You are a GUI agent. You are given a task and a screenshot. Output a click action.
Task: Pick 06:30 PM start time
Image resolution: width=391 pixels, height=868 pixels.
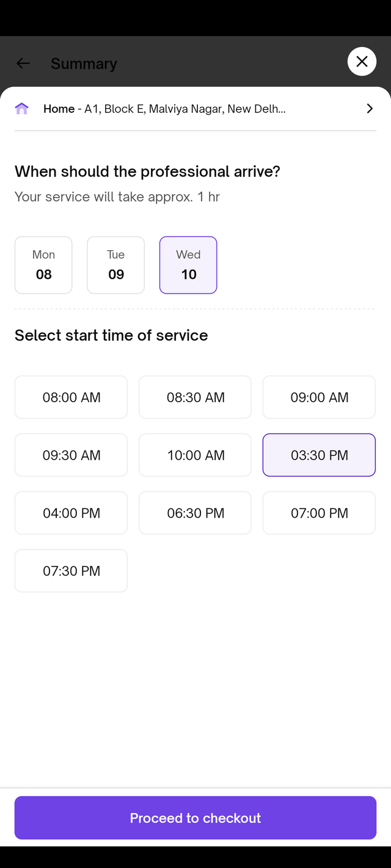pos(195,513)
